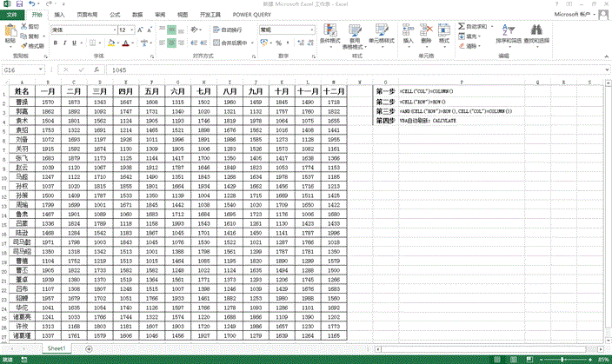Switch to the 插入 (Insert) ribbon tab
Screen dimensions: 612x364
[59, 15]
